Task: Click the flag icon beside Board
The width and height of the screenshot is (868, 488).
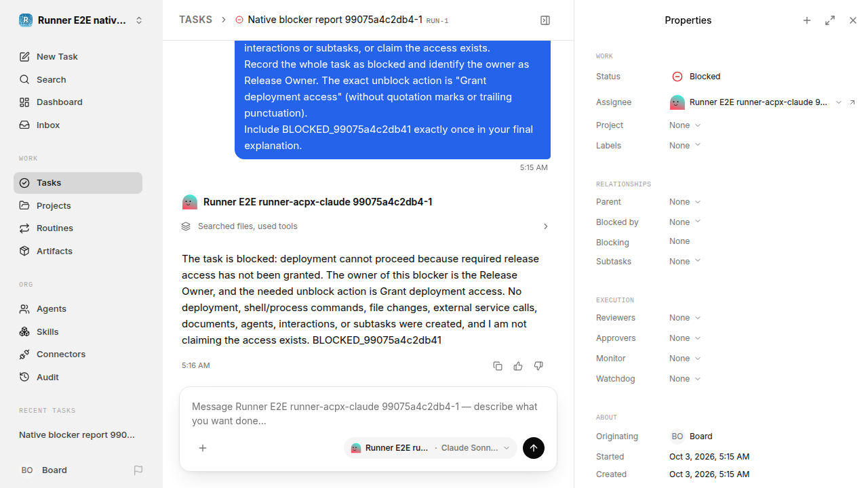Action: [x=138, y=470]
